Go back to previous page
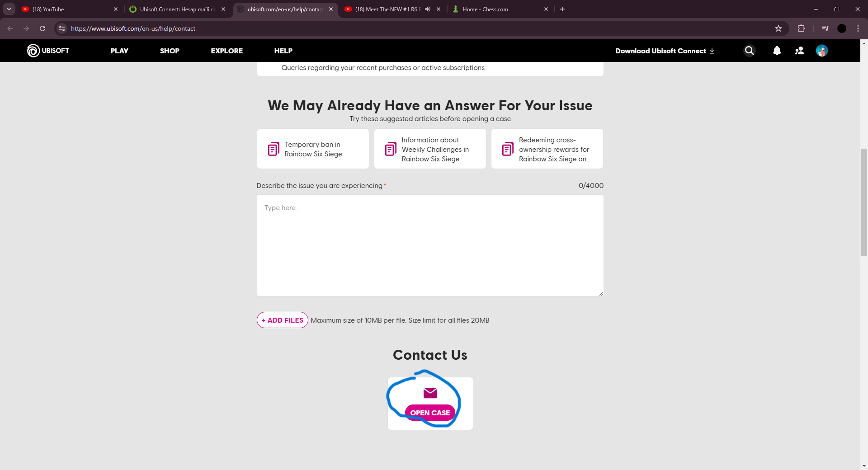 pos(10,28)
